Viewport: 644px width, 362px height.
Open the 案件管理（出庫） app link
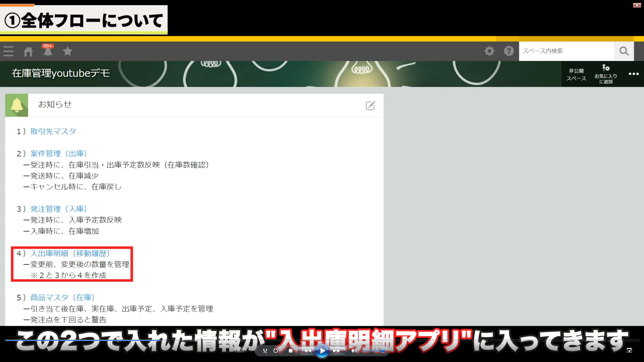click(59, 154)
